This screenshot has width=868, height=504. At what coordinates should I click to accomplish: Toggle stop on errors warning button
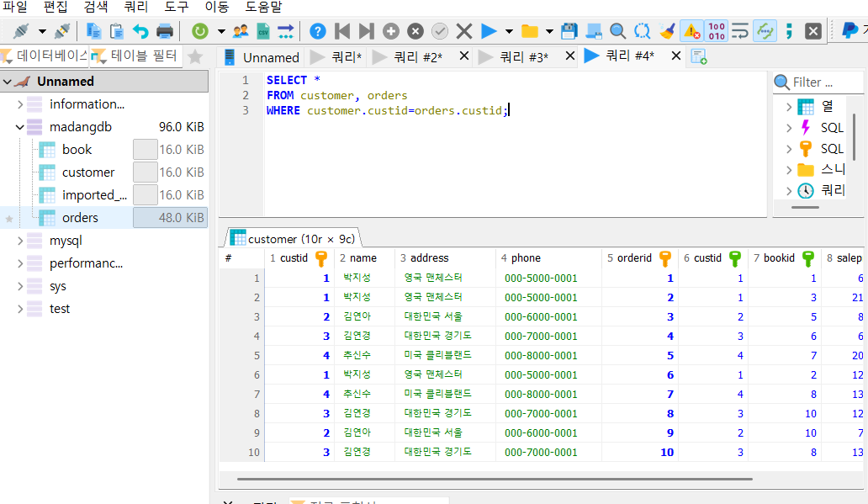point(692,31)
